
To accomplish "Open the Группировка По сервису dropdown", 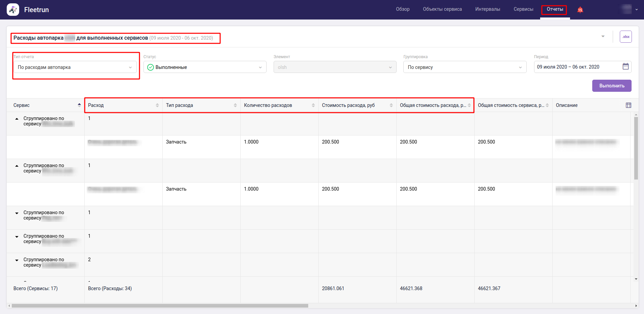I will 465,67.
